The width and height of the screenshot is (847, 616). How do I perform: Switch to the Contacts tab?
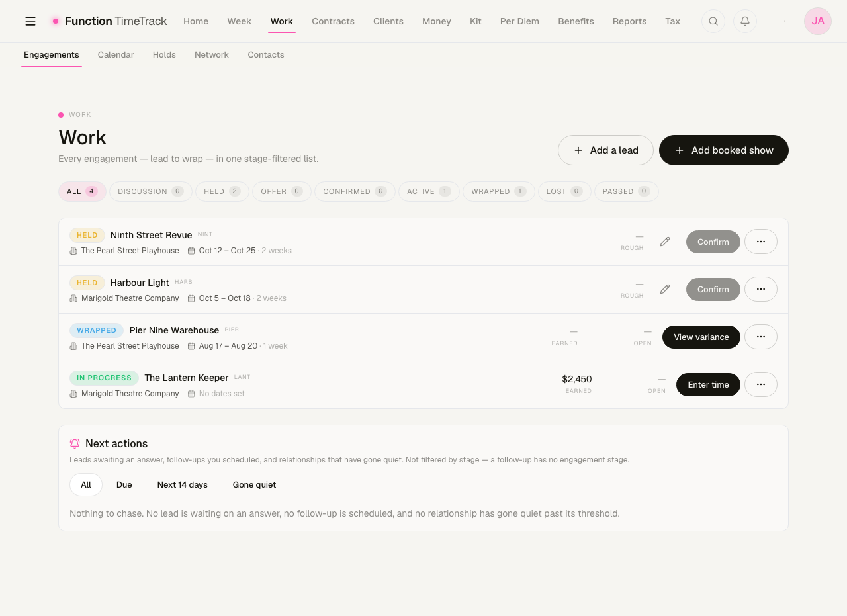(x=266, y=55)
